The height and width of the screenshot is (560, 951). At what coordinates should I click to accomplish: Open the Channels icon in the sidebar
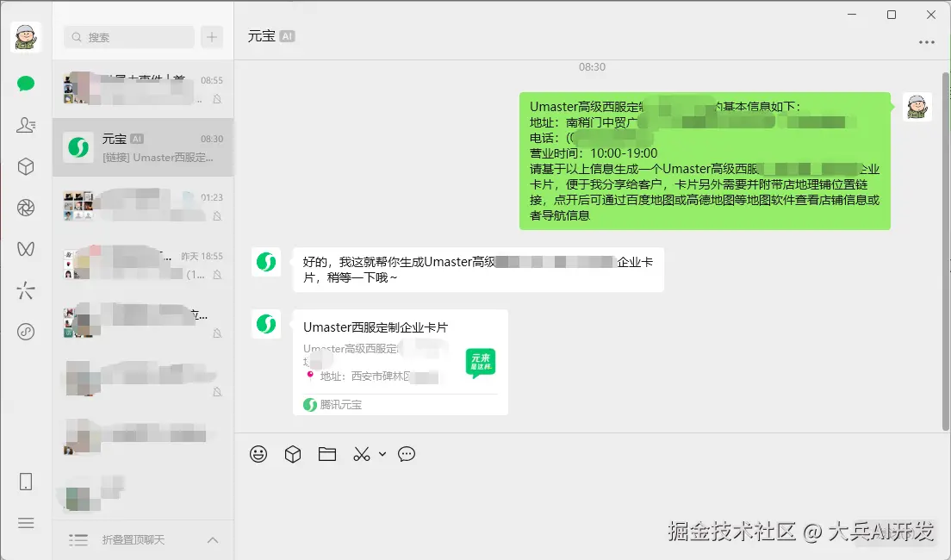coord(25,248)
